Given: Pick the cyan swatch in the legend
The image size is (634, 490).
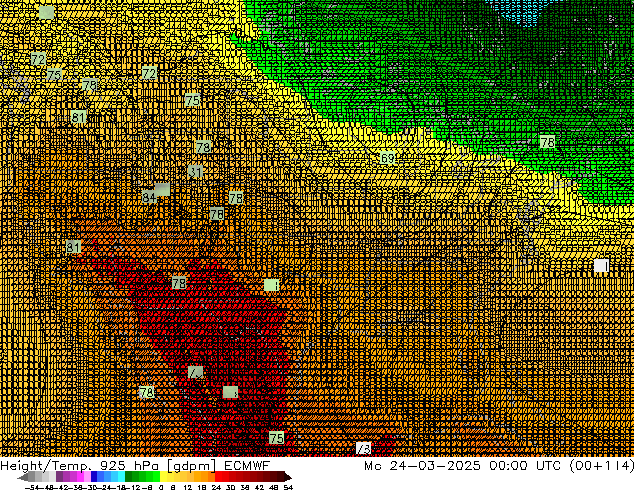Looking at the screenshot, I should 121,476.
